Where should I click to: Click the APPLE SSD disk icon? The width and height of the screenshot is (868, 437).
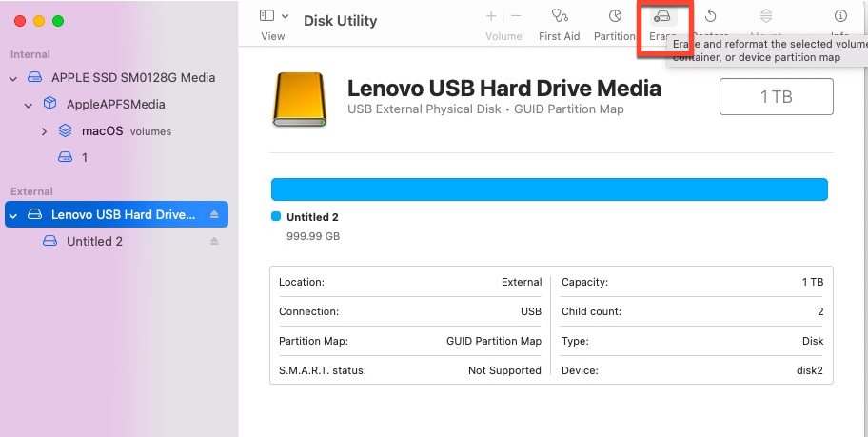(x=35, y=77)
